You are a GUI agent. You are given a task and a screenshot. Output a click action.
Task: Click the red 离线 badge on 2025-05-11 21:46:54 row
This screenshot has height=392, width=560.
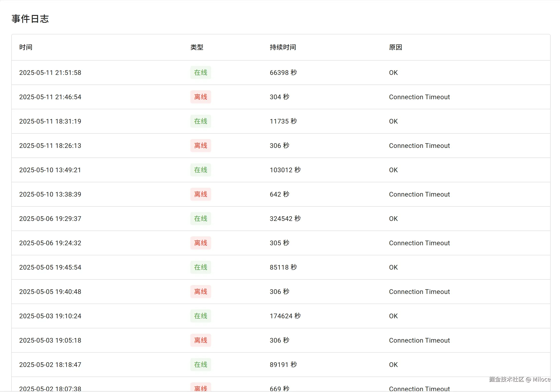tap(200, 97)
